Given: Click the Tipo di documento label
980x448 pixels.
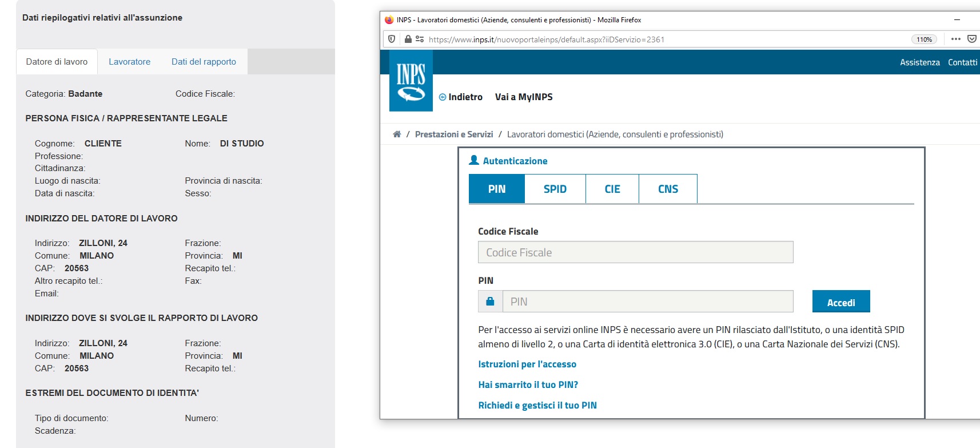Looking at the screenshot, I should coord(71,418).
